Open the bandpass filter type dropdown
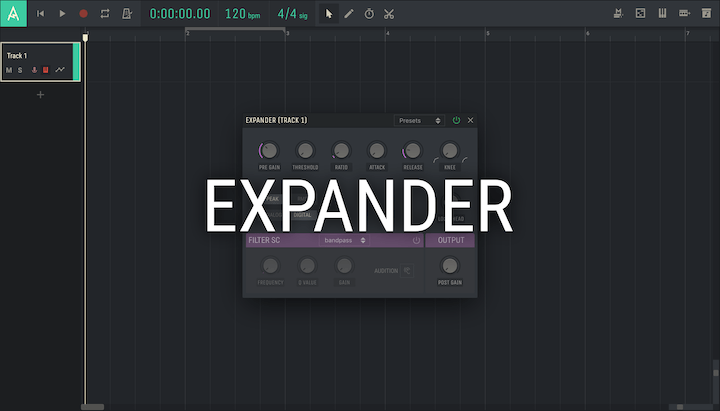The image size is (720, 411). tap(344, 240)
